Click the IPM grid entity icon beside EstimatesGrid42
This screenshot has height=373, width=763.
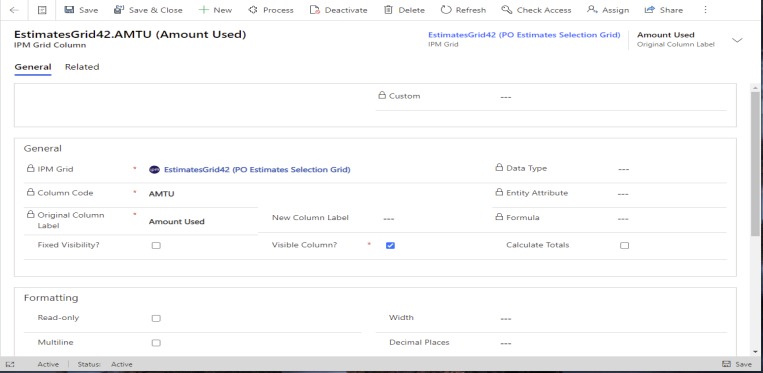[154, 170]
